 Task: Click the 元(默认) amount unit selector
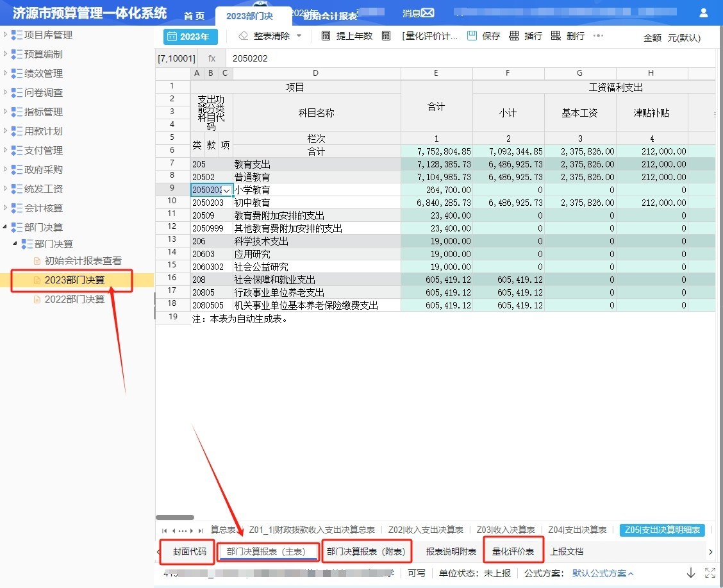tap(684, 38)
